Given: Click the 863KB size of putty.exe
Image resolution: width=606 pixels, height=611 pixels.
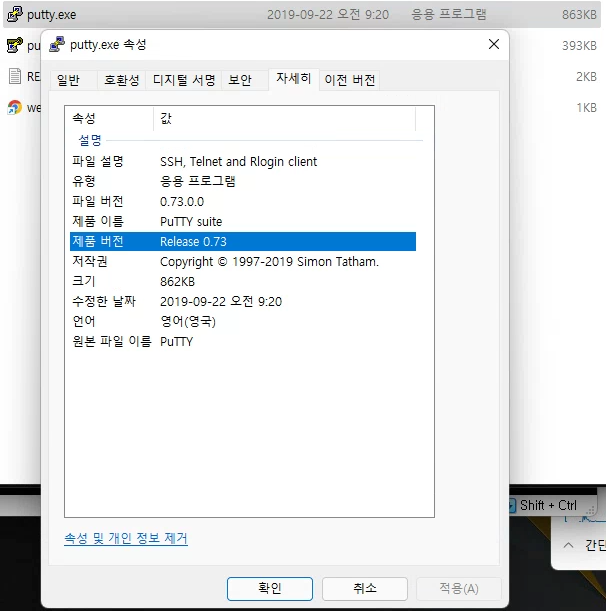Looking at the screenshot, I should tap(579, 15).
